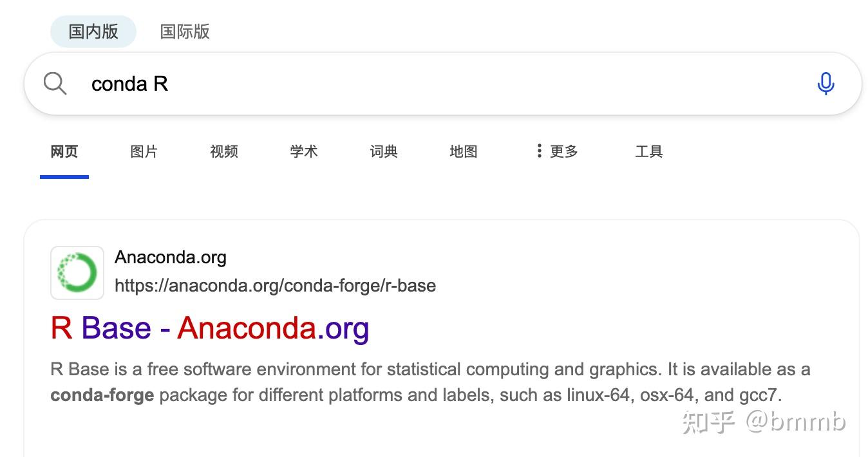Click the Anaconda.org site favicon
Image resolution: width=868 pixels, height=457 pixels.
tap(77, 273)
